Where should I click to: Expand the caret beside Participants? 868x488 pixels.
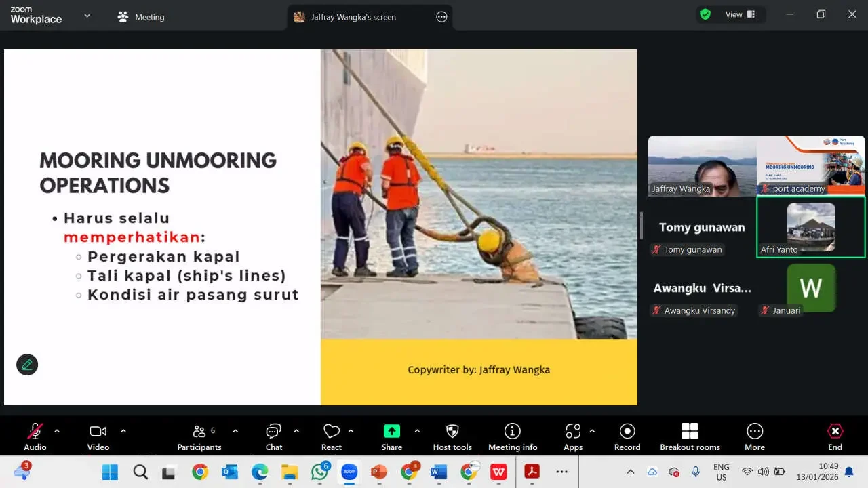click(x=235, y=430)
